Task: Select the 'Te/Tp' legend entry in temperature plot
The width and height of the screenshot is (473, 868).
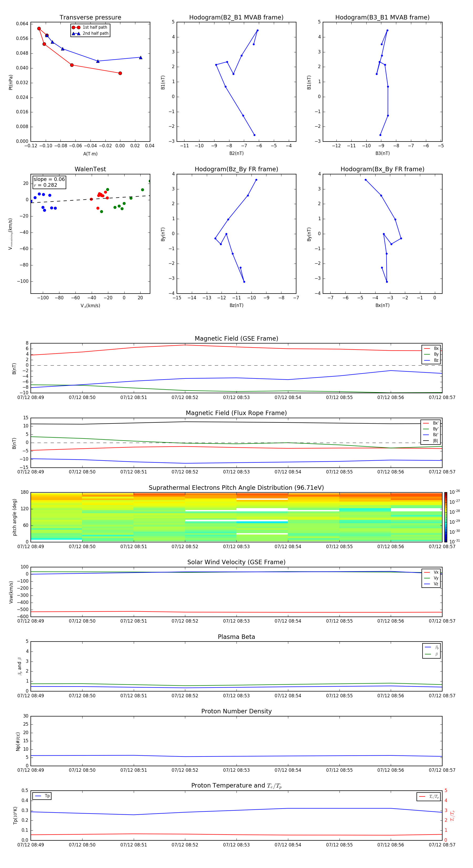Action: click(x=429, y=796)
